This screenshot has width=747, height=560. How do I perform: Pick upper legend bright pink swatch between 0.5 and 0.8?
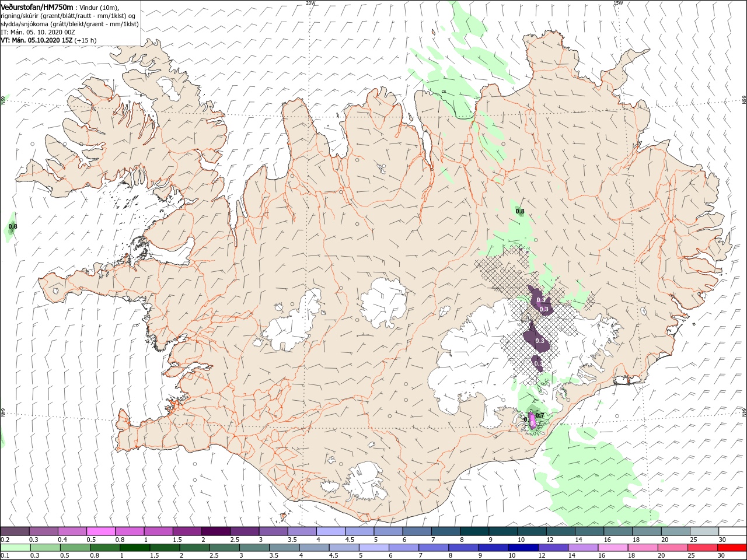pos(101,531)
